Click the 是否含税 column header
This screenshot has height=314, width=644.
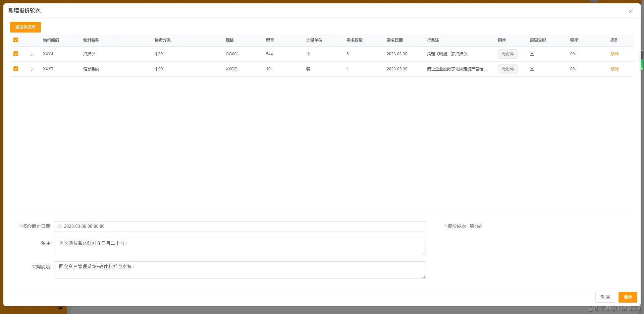point(538,40)
